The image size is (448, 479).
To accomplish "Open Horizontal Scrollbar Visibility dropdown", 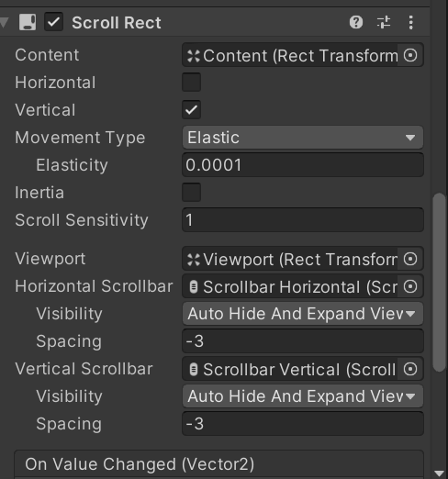I will pos(303,314).
